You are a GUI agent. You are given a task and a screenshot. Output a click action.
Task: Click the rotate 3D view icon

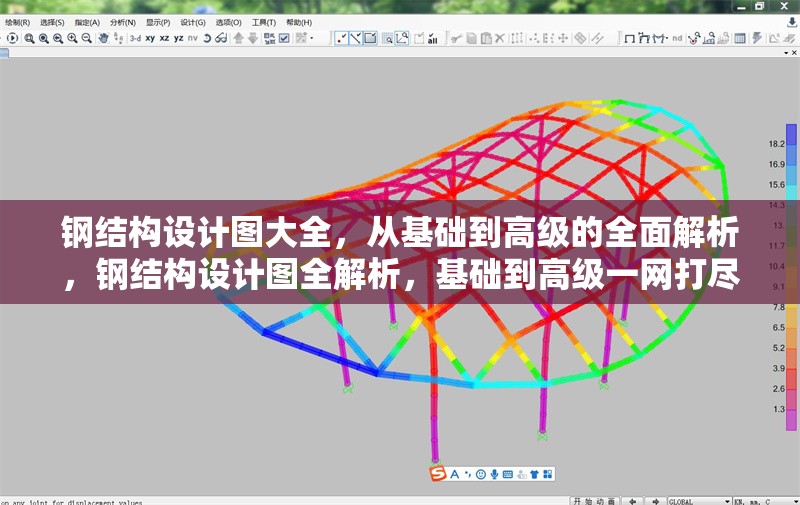coord(207,38)
